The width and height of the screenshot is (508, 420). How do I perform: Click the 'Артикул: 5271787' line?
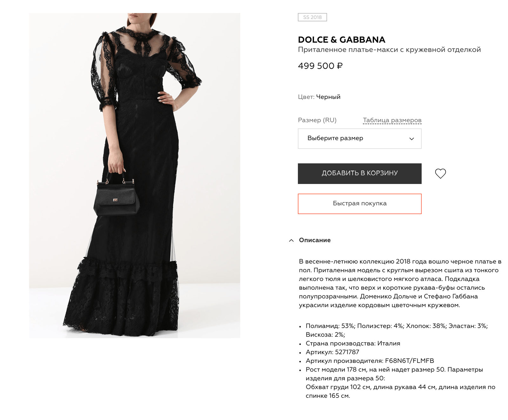point(332,352)
